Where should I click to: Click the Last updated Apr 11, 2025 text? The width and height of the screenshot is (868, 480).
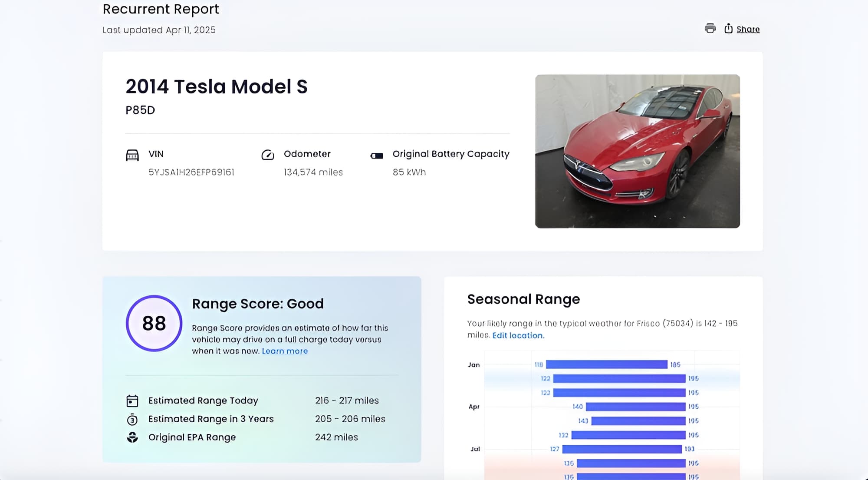(x=159, y=30)
